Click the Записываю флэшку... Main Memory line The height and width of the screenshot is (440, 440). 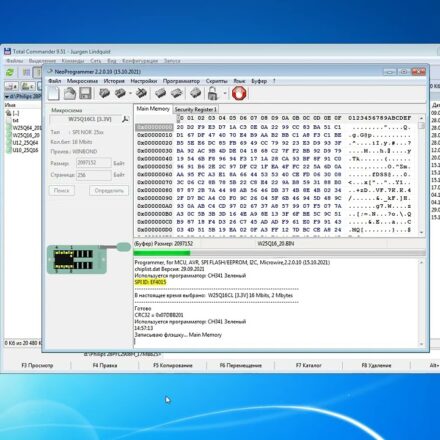click(x=178, y=335)
